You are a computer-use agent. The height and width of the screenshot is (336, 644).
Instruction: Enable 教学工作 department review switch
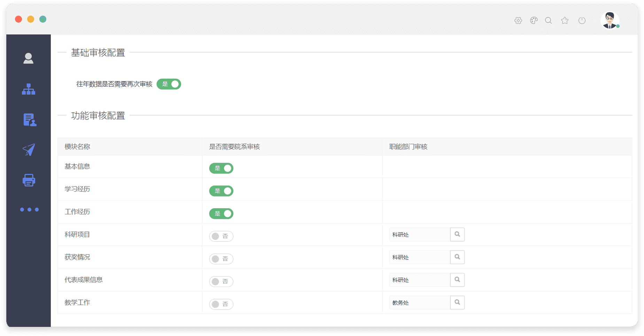[221, 304]
